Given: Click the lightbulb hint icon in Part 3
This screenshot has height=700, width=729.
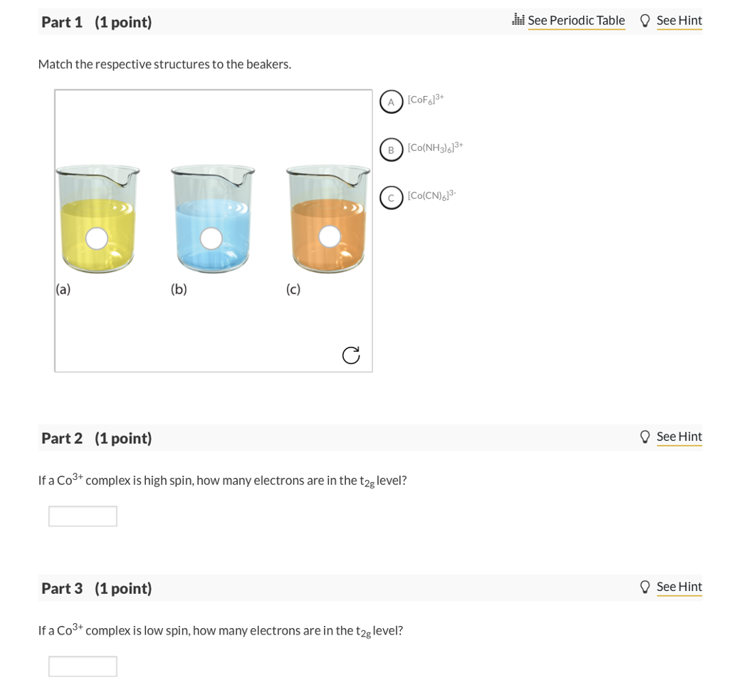Looking at the screenshot, I should [x=644, y=586].
